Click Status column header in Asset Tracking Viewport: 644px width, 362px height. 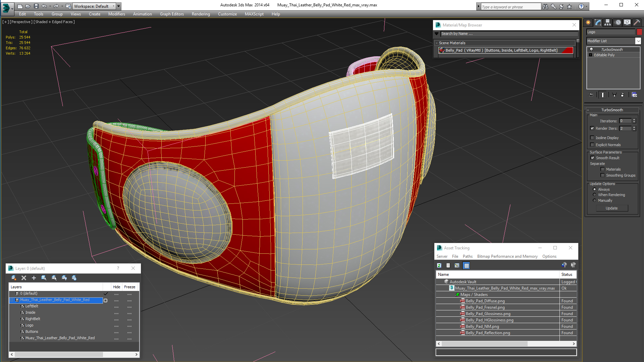[568, 275]
